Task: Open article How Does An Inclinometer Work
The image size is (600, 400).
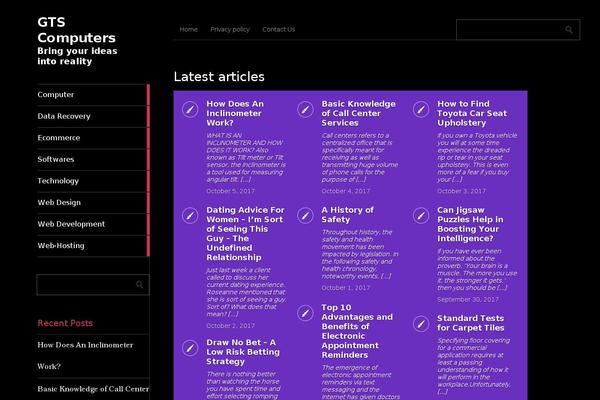Action: click(x=235, y=113)
